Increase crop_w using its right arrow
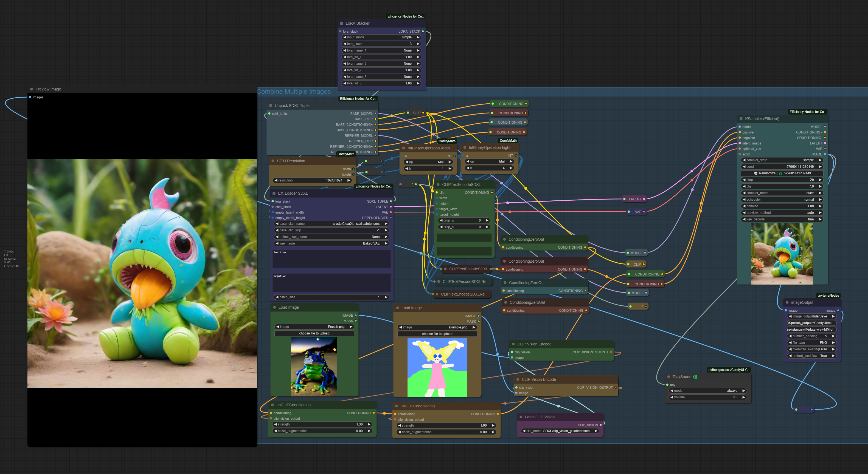The image size is (868, 474). pos(487,220)
